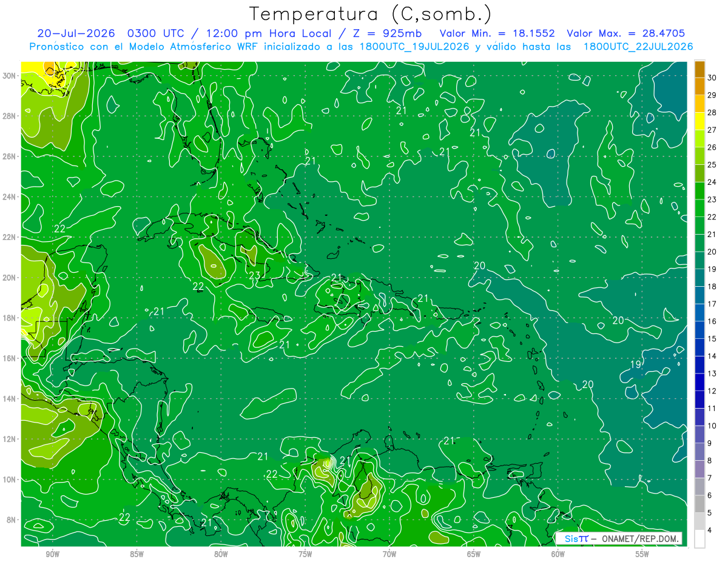Screen dimensions: 728x562
Task: Click the '80W' longitude axis label
Action: (x=221, y=554)
